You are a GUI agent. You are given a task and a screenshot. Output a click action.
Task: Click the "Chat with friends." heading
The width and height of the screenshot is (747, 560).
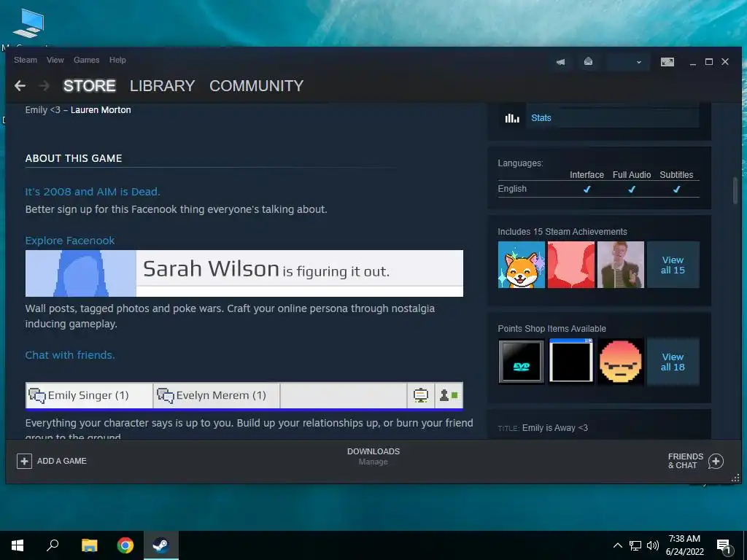click(70, 355)
